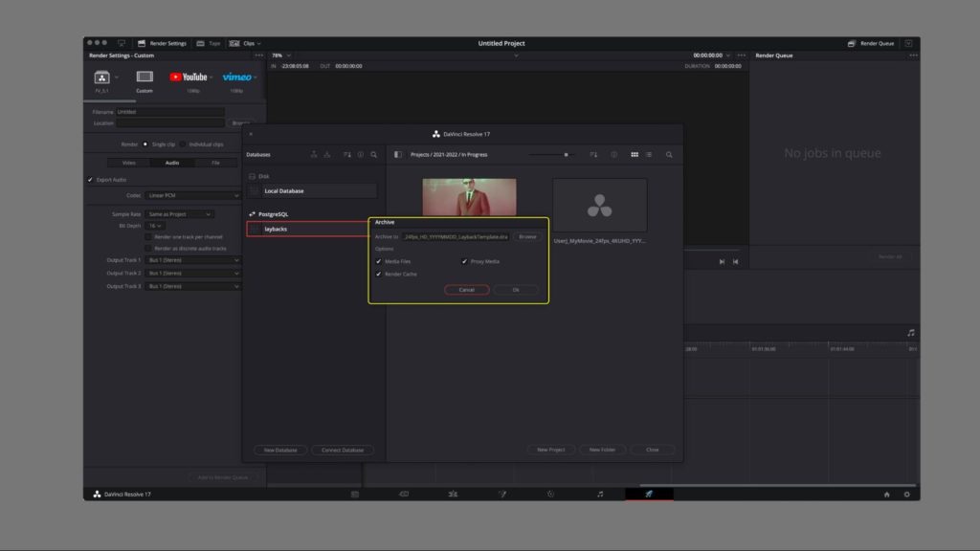
Task: Click the database info icon
Action: click(x=361, y=154)
